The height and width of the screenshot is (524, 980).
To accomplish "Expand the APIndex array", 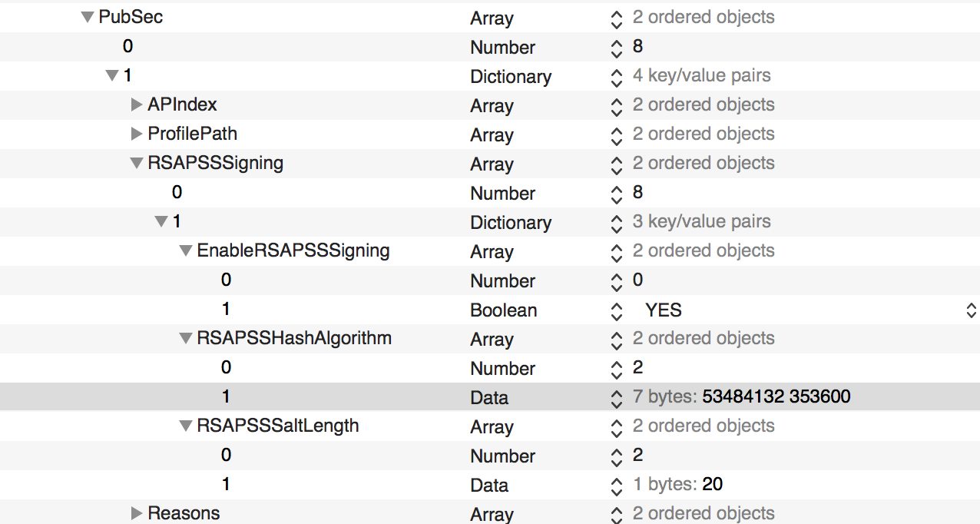I will coord(137,104).
